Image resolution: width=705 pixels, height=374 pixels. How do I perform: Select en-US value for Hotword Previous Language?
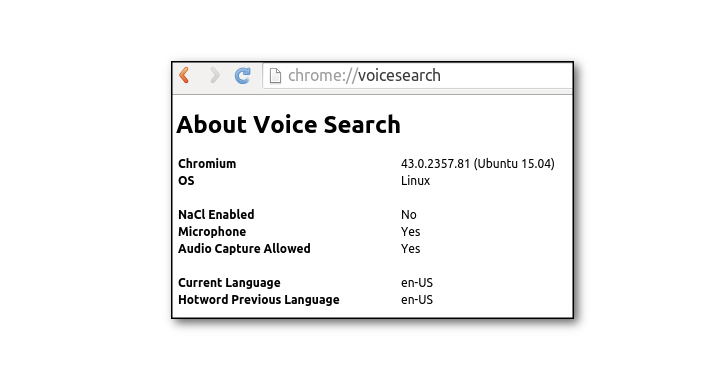(417, 300)
